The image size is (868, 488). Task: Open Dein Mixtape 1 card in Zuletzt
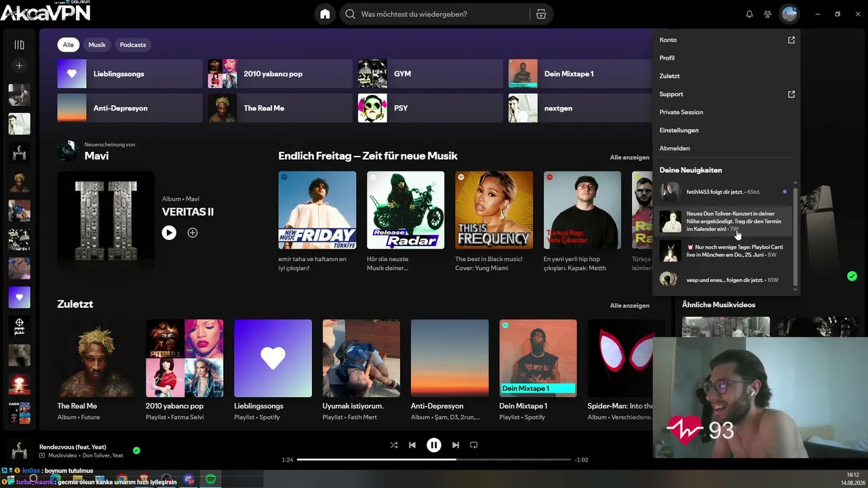[x=538, y=371]
